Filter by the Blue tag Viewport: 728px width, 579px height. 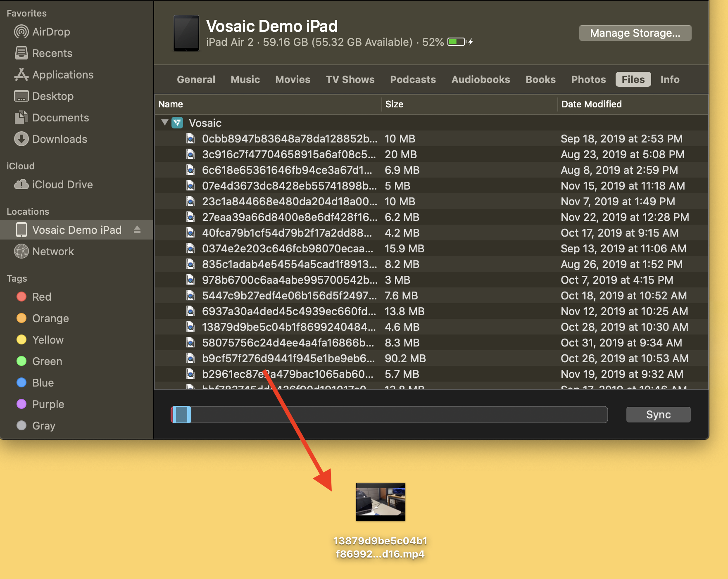(x=35, y=383)
